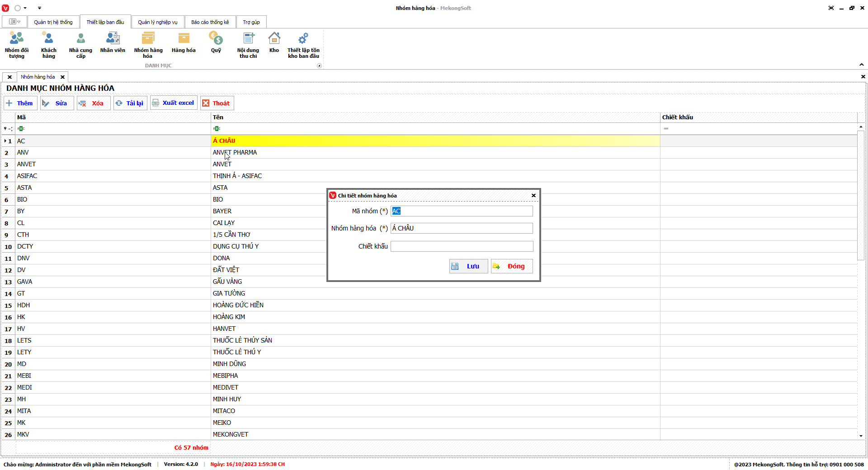Toggle the full screen mode icon in title bar
Viewport: 868px width, 470px height.
point(831,8)
